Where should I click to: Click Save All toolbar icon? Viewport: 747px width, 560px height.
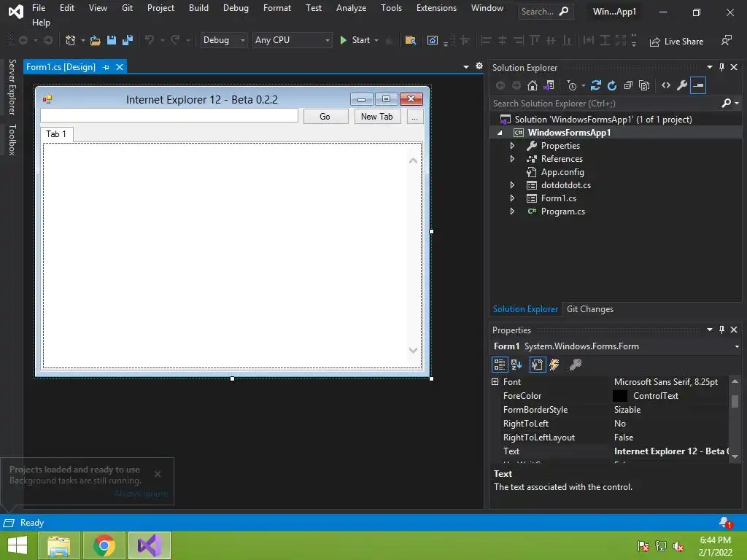[127, 41]
